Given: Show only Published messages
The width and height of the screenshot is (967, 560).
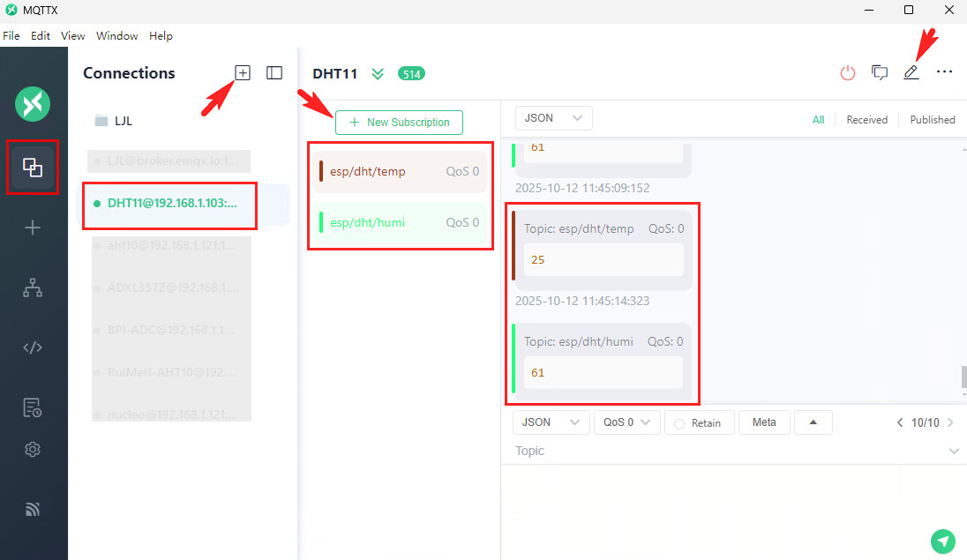Looking at the screenshot, I should 933,120.
